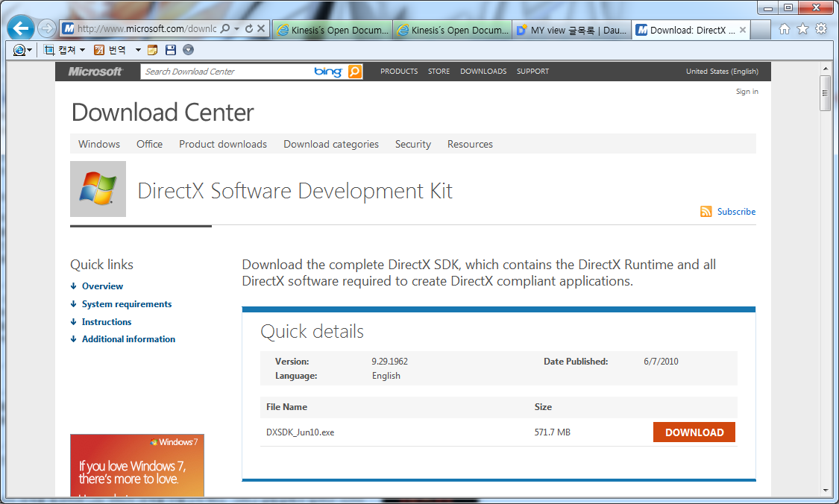Click into Search Download Center field

(x=227, y=71)
